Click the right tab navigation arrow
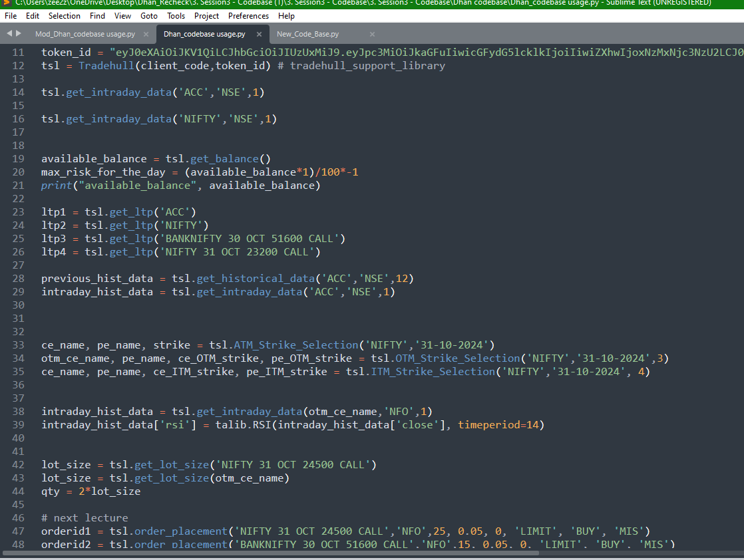Screen dimensions: 744x560 19,33
